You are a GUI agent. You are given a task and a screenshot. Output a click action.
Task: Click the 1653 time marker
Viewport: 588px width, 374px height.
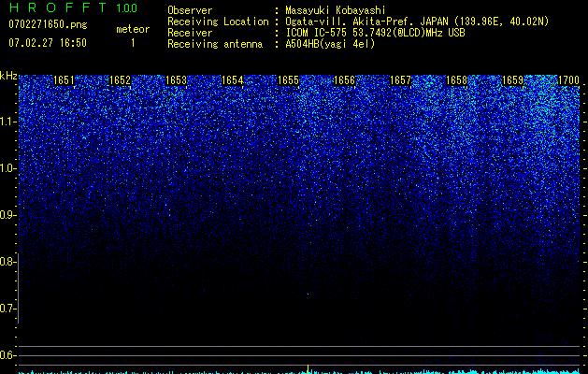tap(176, 80)
